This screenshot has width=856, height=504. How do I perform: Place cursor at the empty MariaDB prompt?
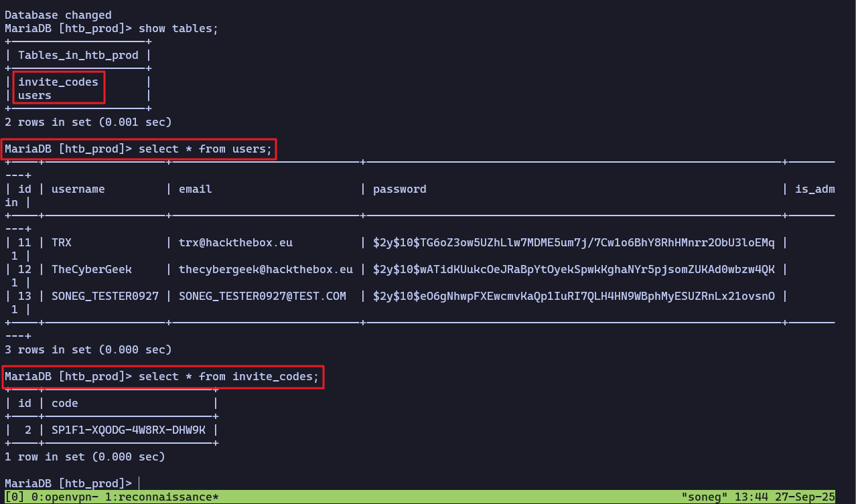click(x=139, y=483)
